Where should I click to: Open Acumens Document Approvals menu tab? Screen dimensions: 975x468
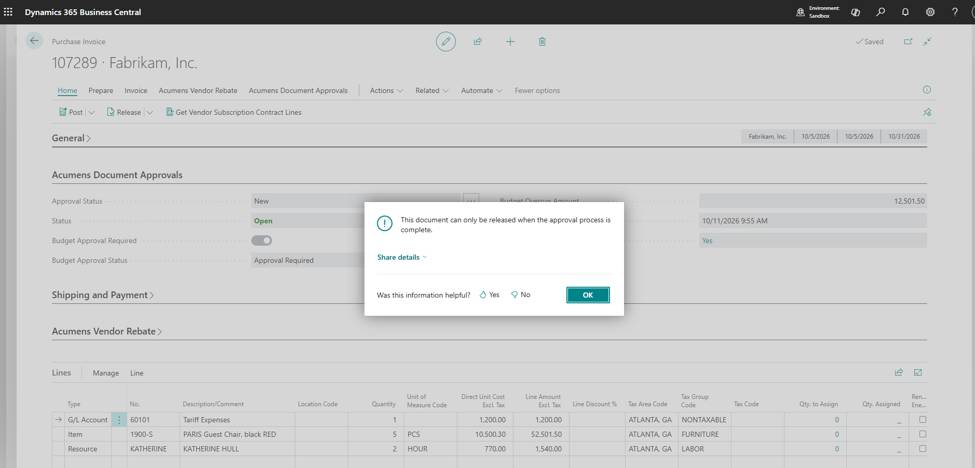pos(298,91)
